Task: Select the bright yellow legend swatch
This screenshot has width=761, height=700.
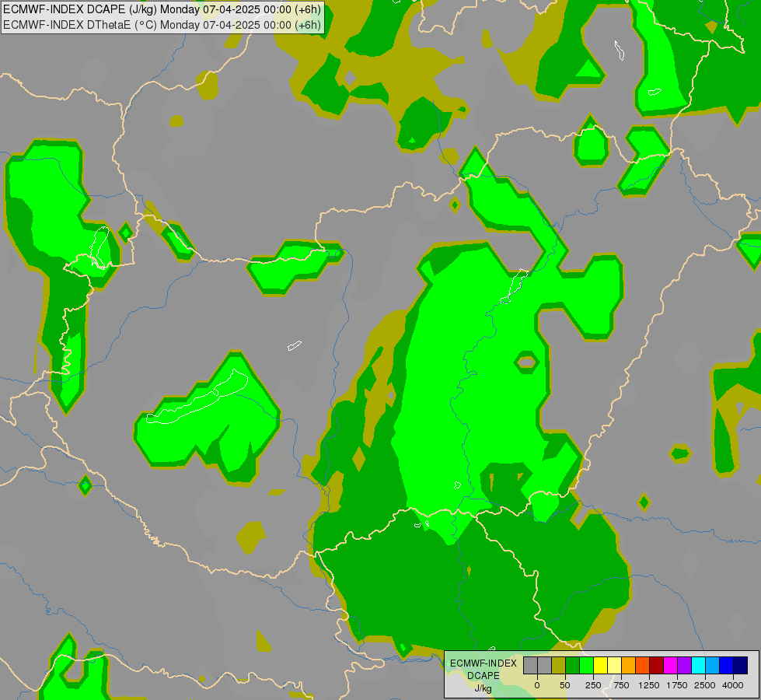Action: click(600, 665)
